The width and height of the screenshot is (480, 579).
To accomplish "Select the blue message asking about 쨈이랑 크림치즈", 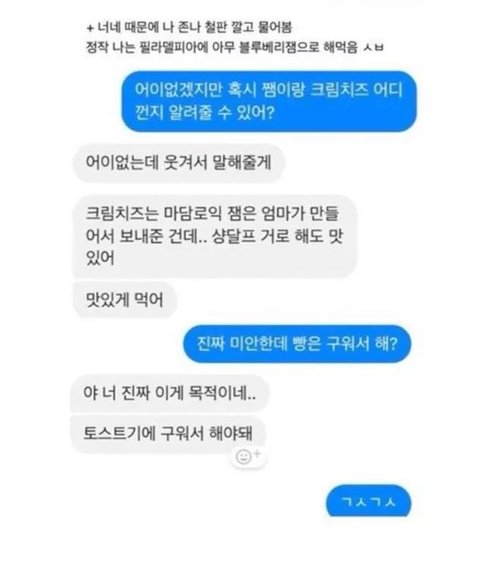I will pyautogui.click(x=269, y=101).
